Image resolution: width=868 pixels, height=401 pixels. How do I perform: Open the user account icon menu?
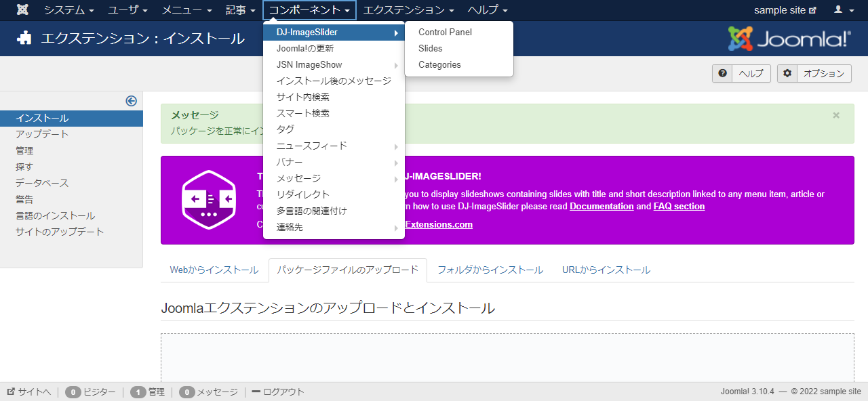tap(842, 10)
